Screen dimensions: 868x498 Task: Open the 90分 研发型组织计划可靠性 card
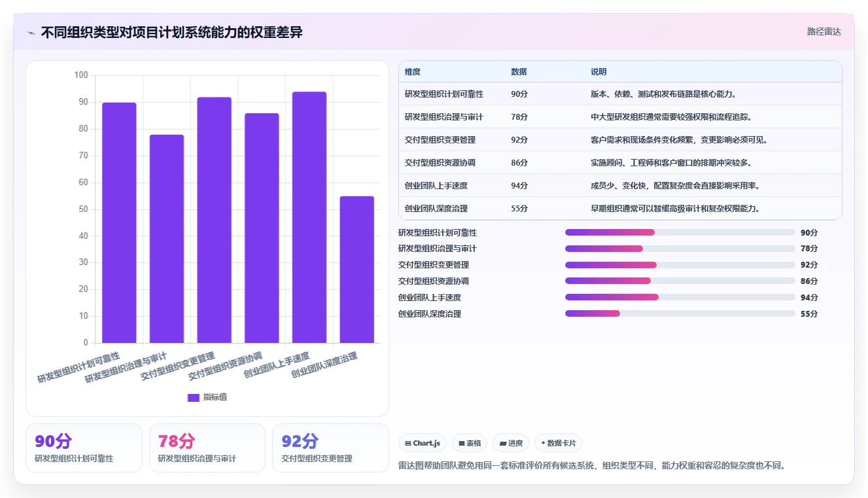point(84,448)
